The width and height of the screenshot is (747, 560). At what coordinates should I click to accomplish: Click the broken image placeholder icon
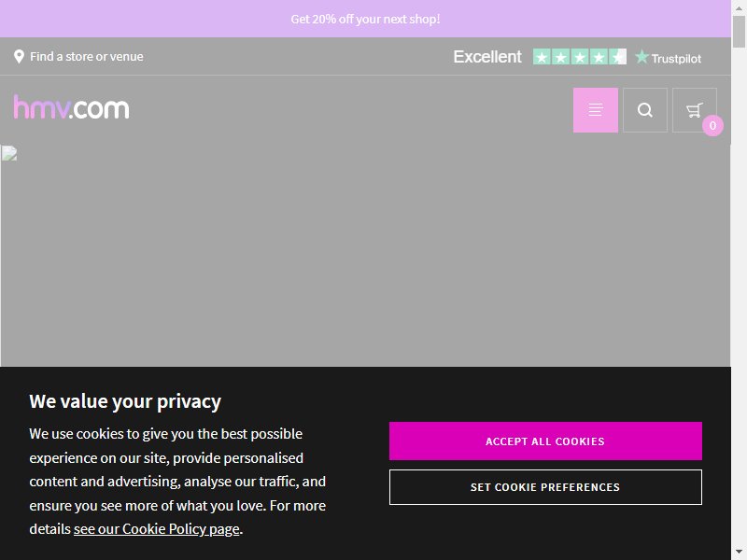click(x=9, y=153)
